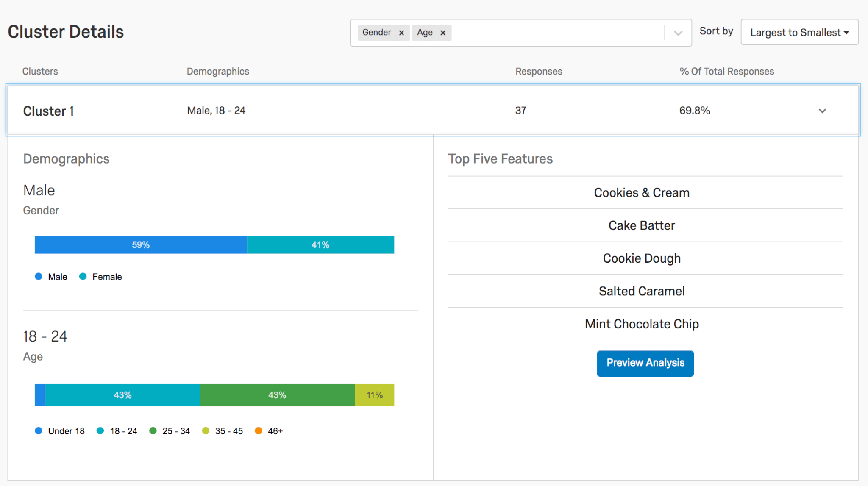Open the demographics filter dropdown arrow
Image resolution: width=868 pixels, height=486 pixels.
pyautogui.click(x=678, y=33)
